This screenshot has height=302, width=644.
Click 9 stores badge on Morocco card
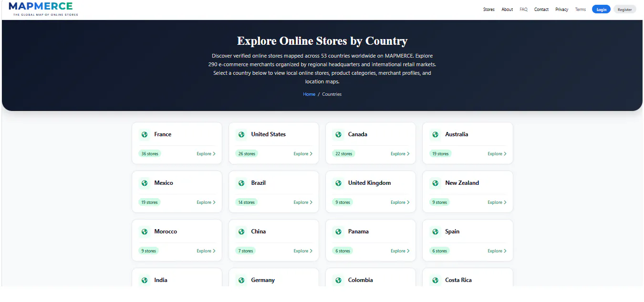tap(149, 251)
